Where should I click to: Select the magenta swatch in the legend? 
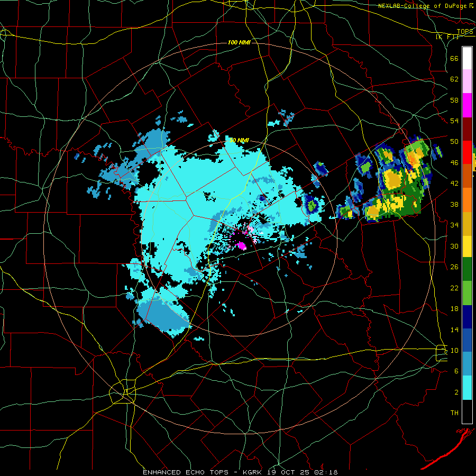click(x=467, y=105)
